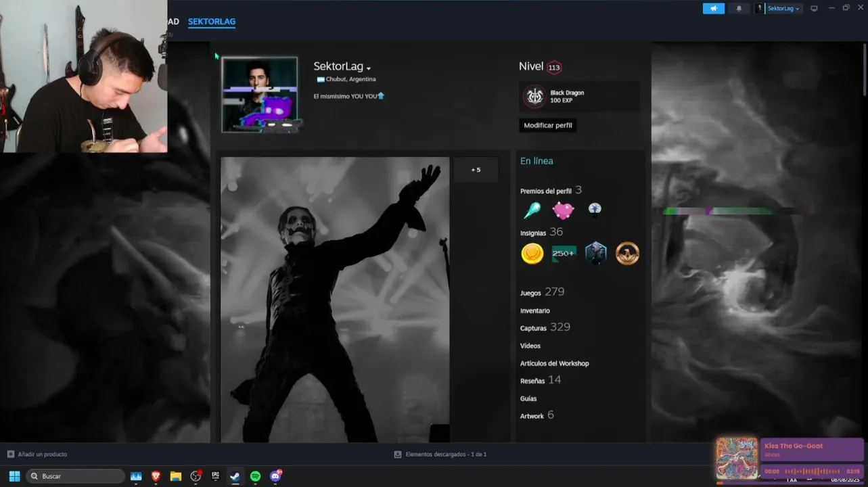Open the landscape widget taskbar icon

point(136,476)
